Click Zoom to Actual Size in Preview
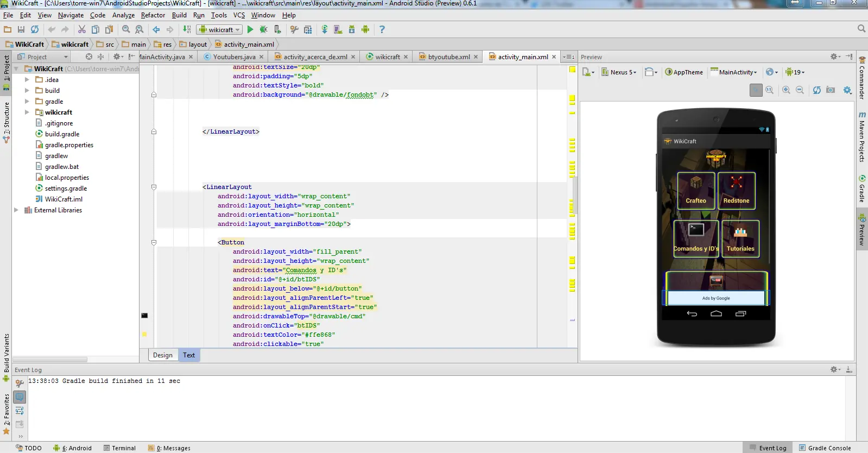Viewport: 868px width, 453px height. (x=770, y=90)
